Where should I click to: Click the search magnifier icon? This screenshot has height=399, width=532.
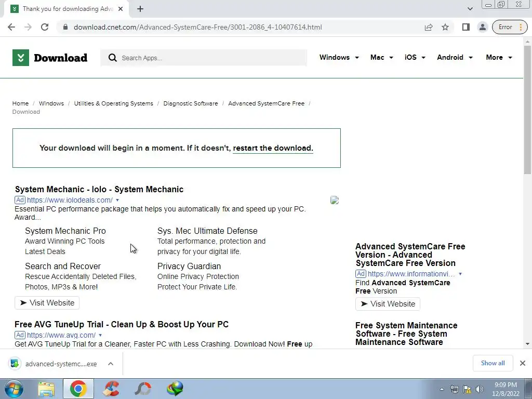coord(112,58)
